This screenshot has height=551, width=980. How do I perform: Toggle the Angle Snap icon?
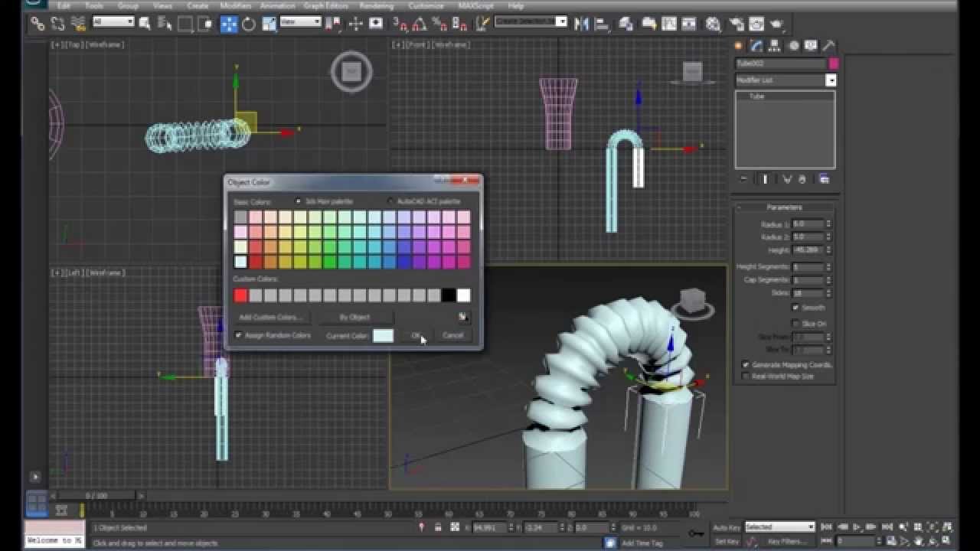point(420,24)
